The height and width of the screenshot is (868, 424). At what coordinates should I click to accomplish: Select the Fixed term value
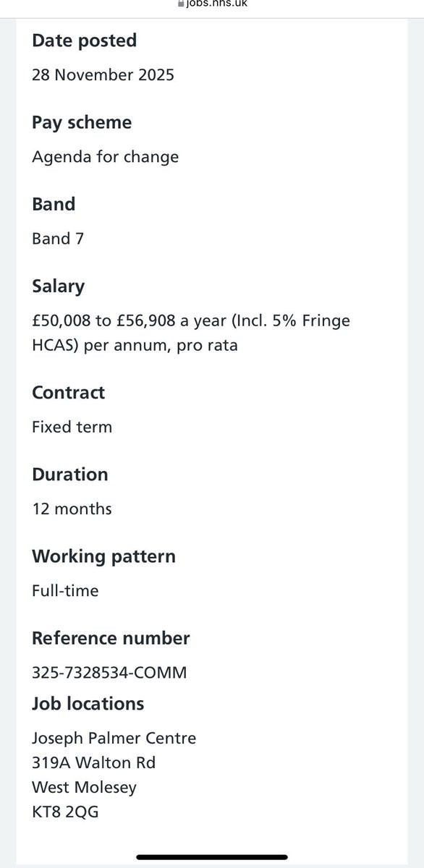(72, 427)
